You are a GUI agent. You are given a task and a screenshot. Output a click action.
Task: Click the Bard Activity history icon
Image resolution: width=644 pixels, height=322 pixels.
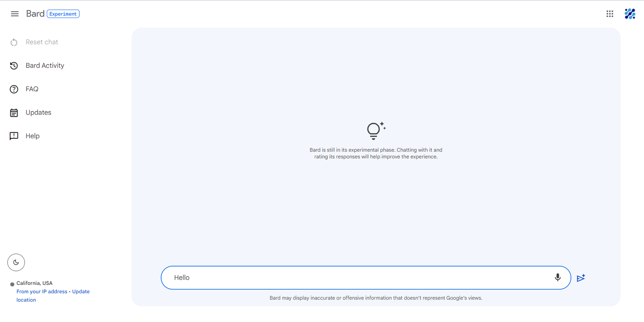click(14, 66)
